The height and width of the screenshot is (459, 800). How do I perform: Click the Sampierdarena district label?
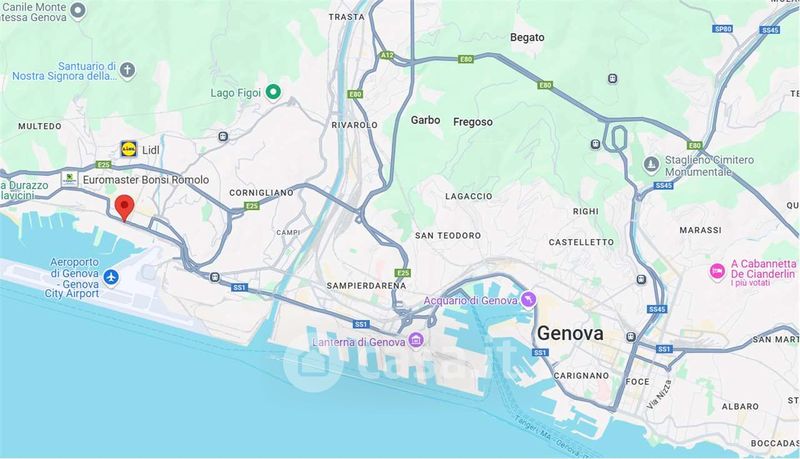(x=366, y=286)
